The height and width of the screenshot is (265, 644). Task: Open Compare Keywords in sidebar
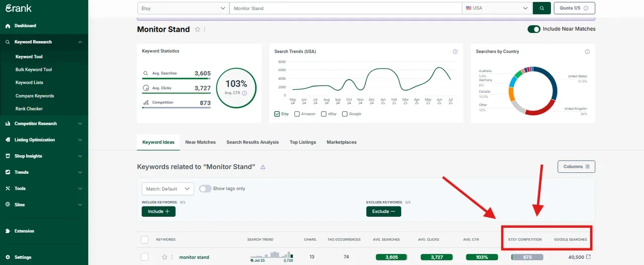click(x=35, y=96)
